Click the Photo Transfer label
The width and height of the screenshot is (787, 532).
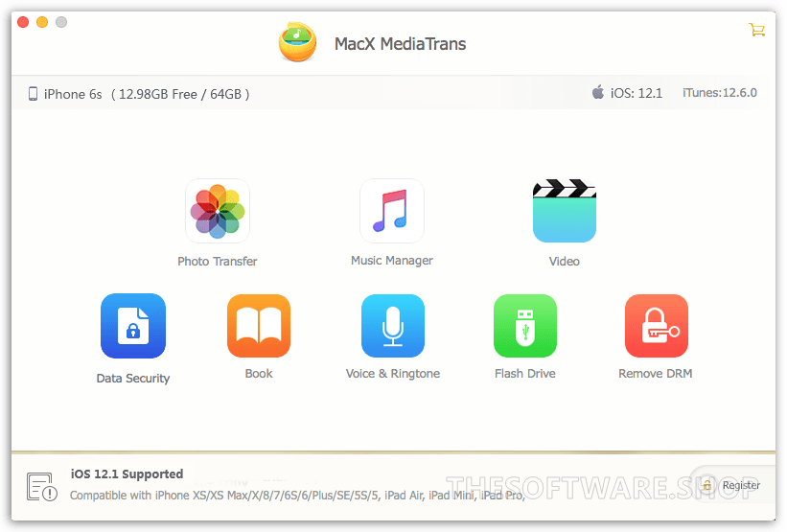(218, 262)
